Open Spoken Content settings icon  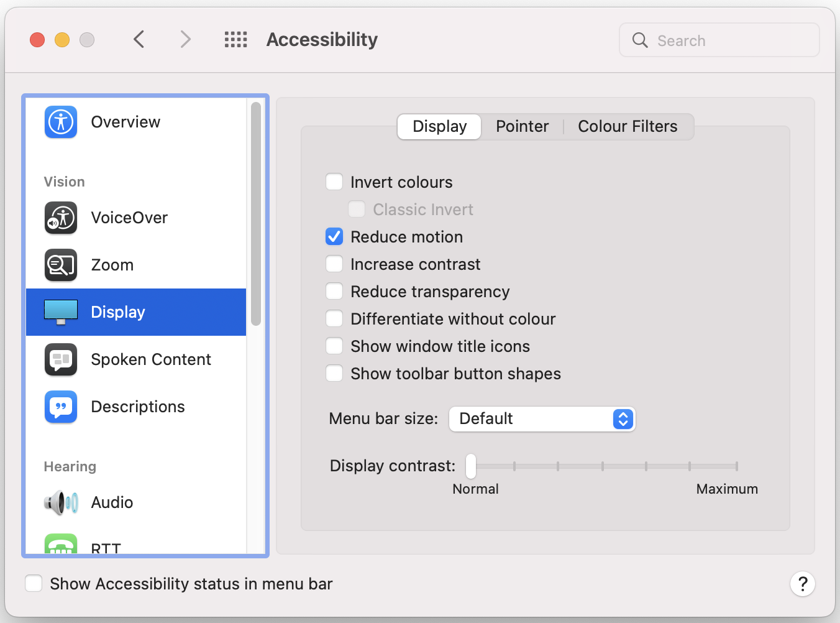click(x=60, y=359)
